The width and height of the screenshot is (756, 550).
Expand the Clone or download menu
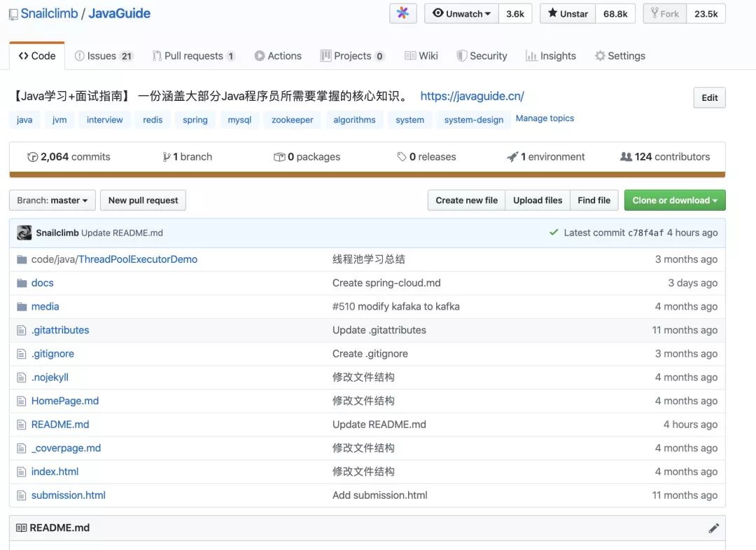(675, 200)
